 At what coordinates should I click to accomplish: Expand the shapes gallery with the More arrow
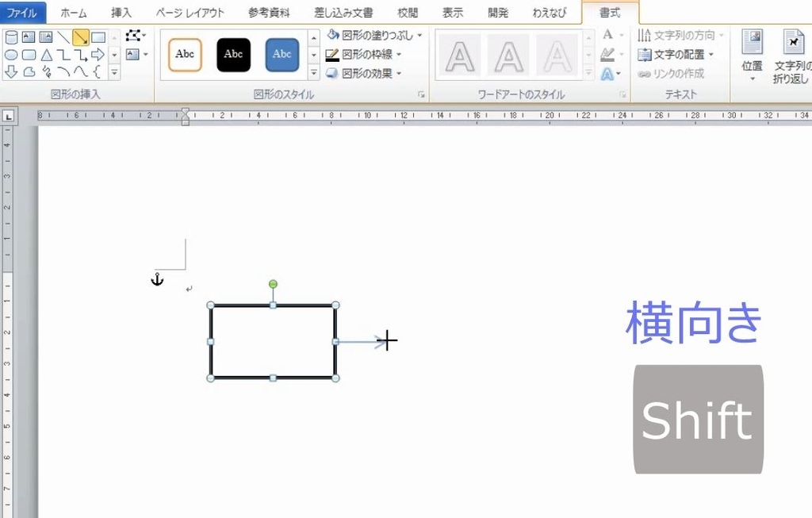pos(114,71)
